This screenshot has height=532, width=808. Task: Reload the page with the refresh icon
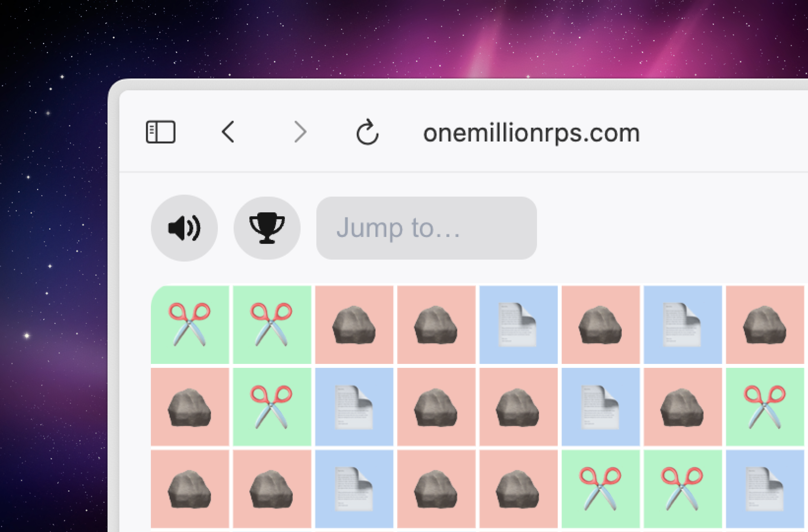point(367,132)
